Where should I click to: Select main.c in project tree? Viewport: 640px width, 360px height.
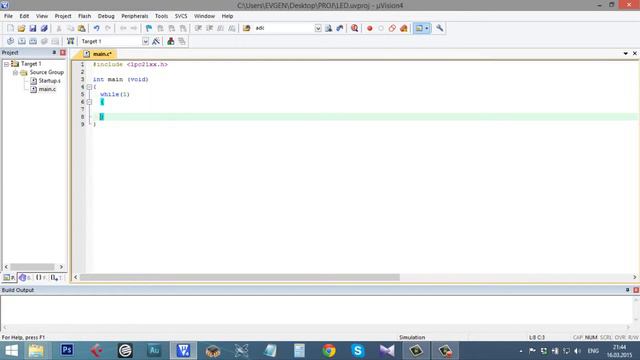pos(47,89)
